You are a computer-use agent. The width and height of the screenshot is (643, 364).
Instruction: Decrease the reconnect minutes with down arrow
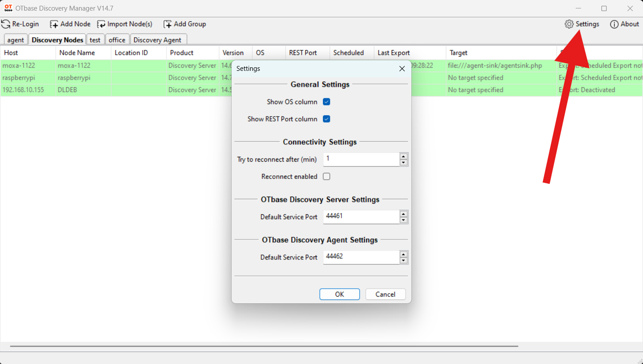403,163
